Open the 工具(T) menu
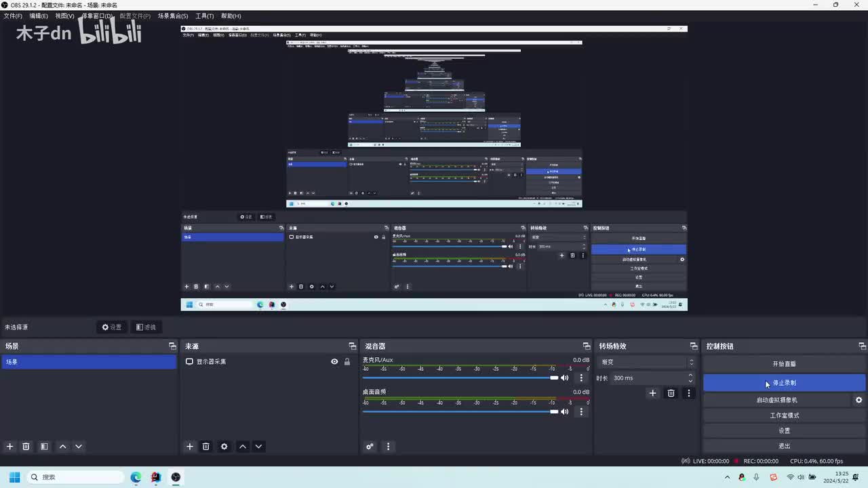 coord(204,16)
